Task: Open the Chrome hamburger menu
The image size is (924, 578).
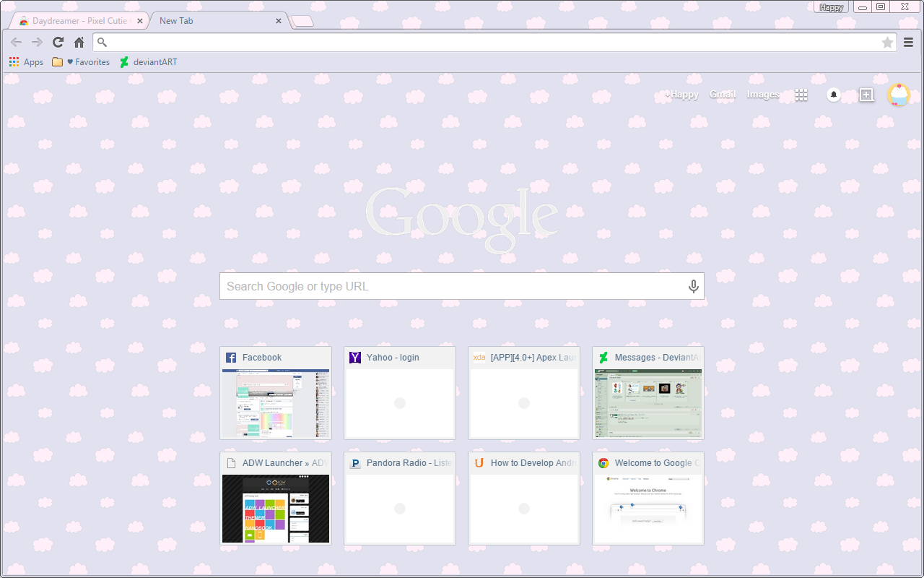Action: 909,43
